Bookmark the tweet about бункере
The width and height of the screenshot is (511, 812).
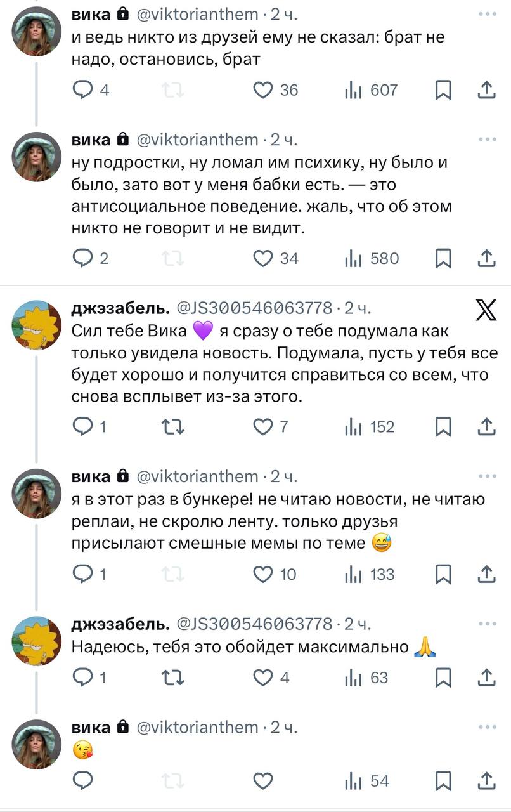coord(444,574)
